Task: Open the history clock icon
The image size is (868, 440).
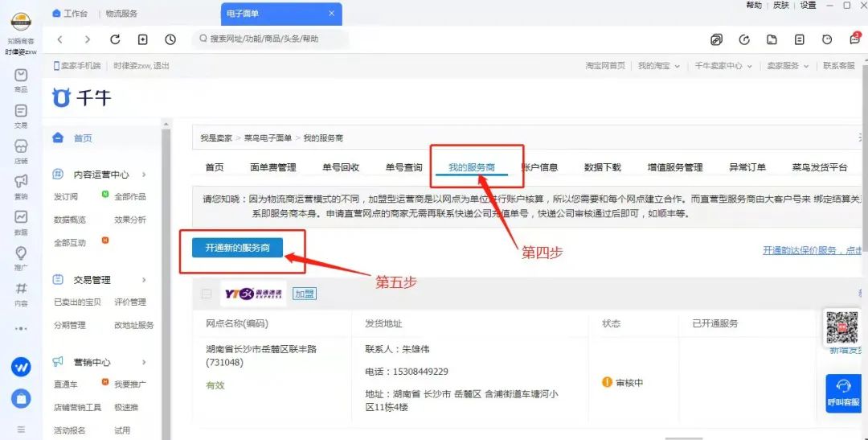Action: coord(170,39)
